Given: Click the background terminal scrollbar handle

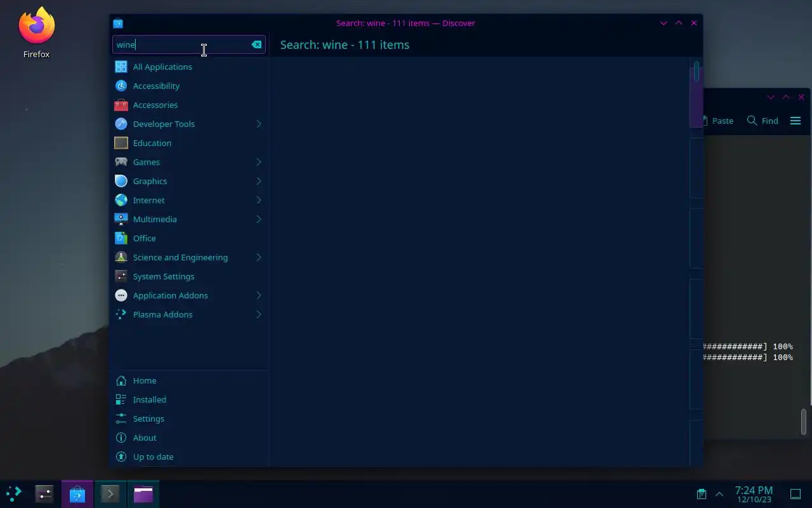Looking at the screenshot, I should click(804, 422).
